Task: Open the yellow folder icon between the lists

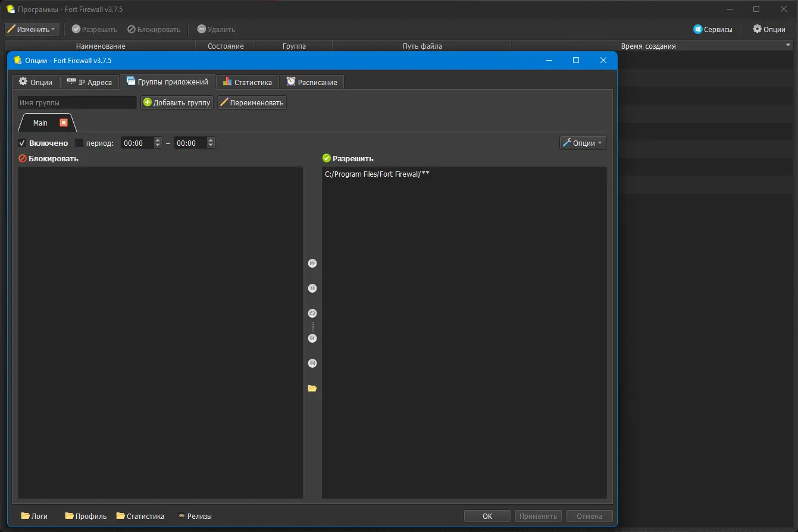Action: [x=312, y=389]
